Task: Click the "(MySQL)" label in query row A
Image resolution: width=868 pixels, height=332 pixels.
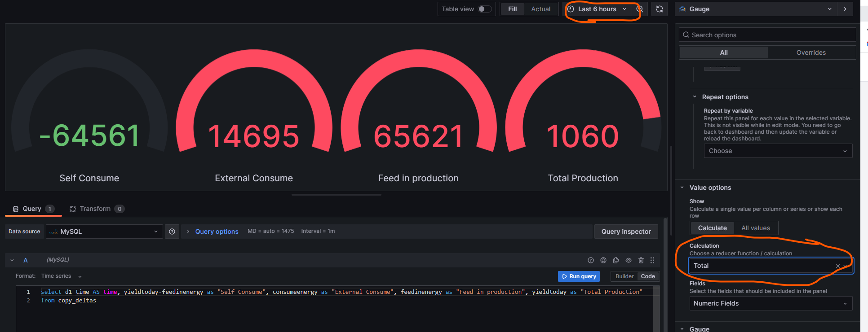Action: pyautogui.click(x=58, y=260)
